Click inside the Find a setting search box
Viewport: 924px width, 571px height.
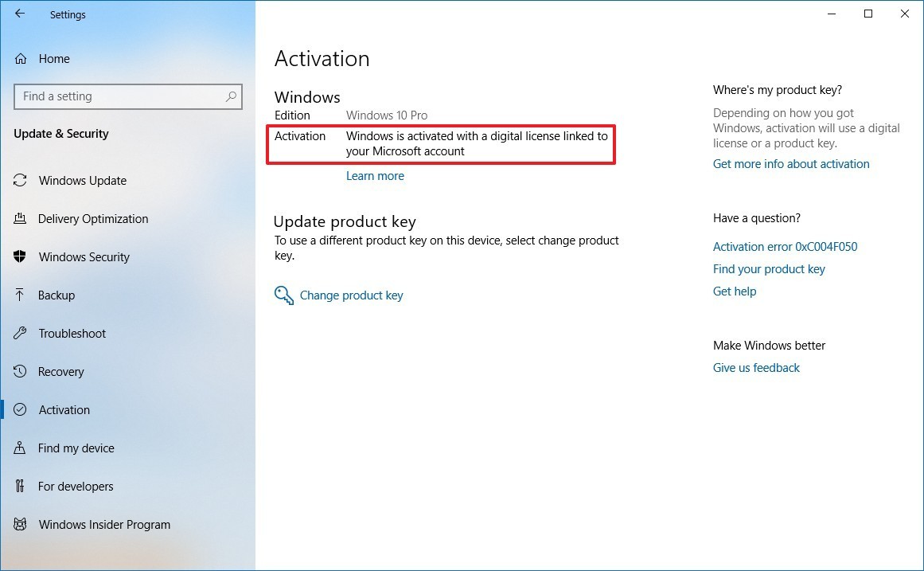127,96
